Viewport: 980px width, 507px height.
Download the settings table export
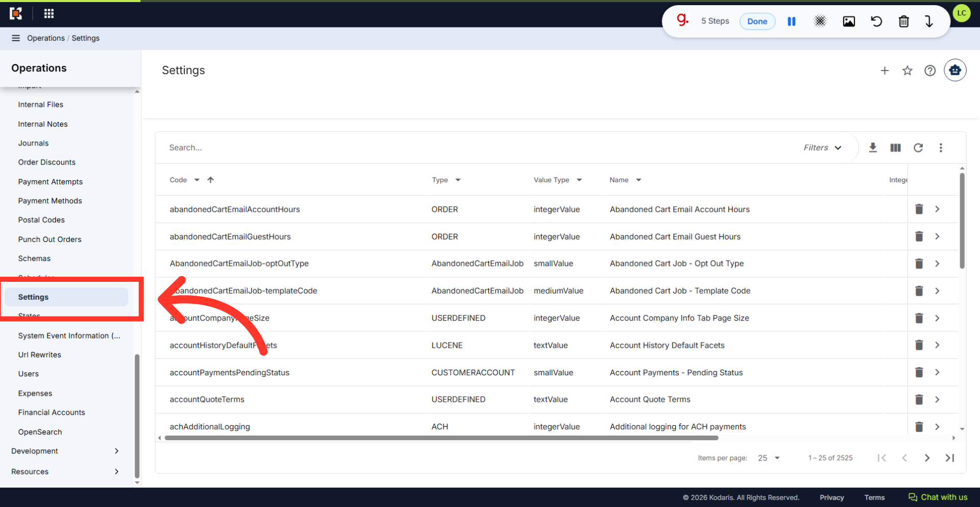tap(873, 148)
